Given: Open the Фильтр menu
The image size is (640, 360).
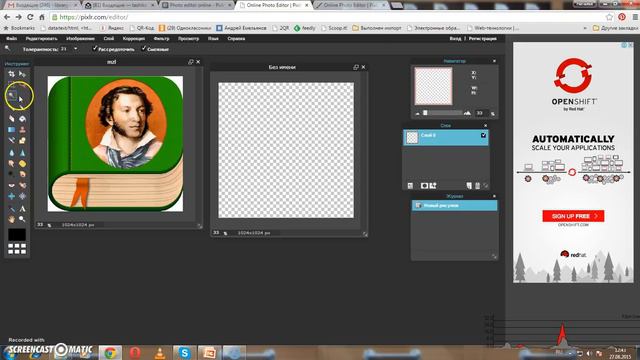Looking at the screenshot, I should (161, 38).
